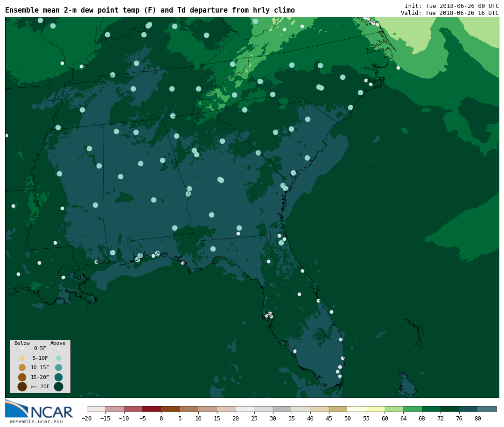Click the light tan Below 5-10F legend circle
Screen dimensions: 504x427
tap(22, 358)
